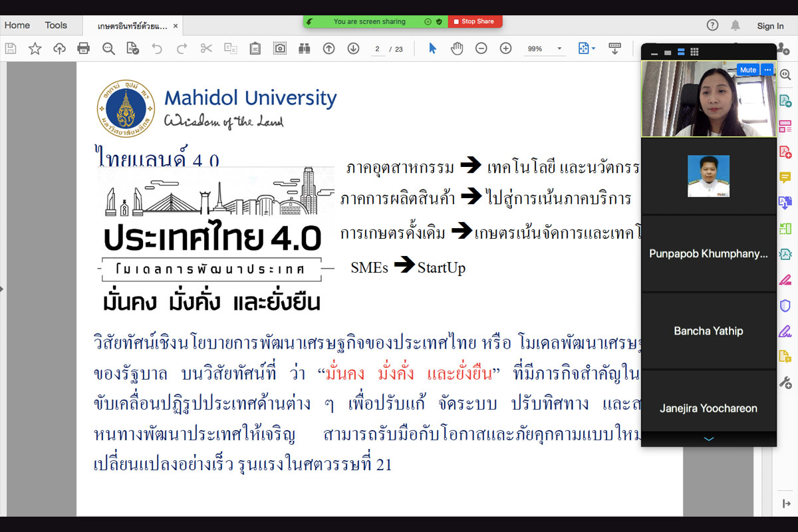Click the current page number field
The width and height of the screenshot is (798, 532).
(378, 49)
